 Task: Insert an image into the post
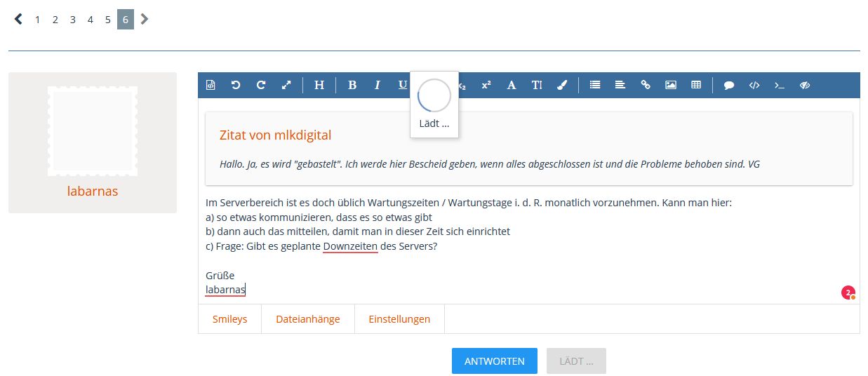click(x=671, y=85)
